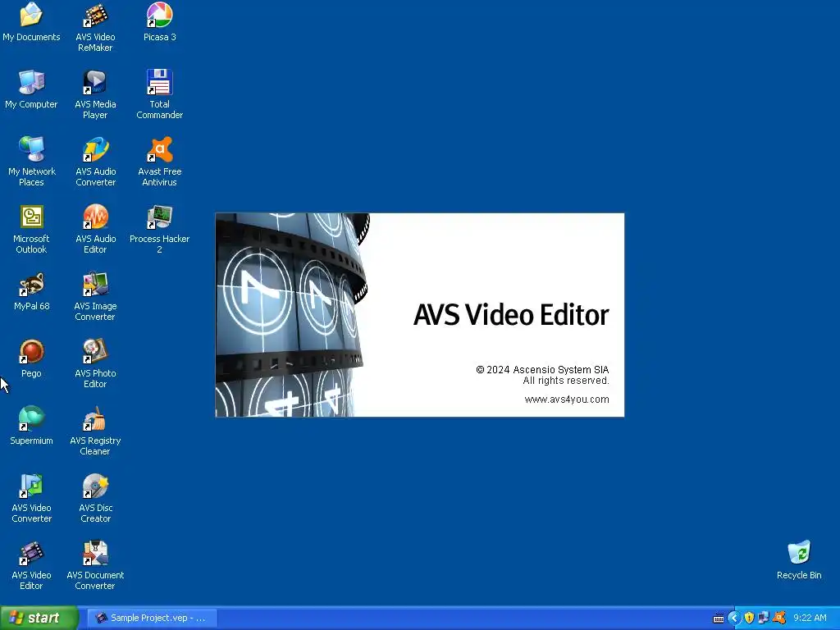The image size is (840, 630).
Task: Select the Avast Free Antivirus desktop shortcut
Action: point(160,162)
